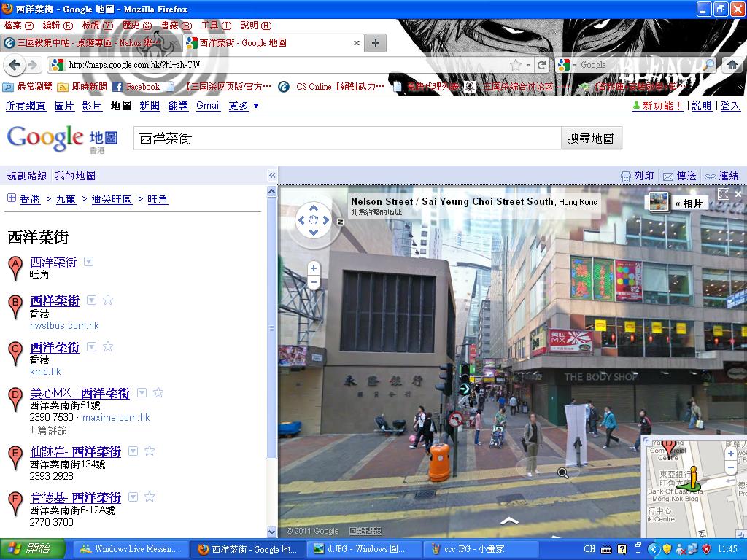Click the browser Back arrow button
Screen dimensions: 747x560
15,65
